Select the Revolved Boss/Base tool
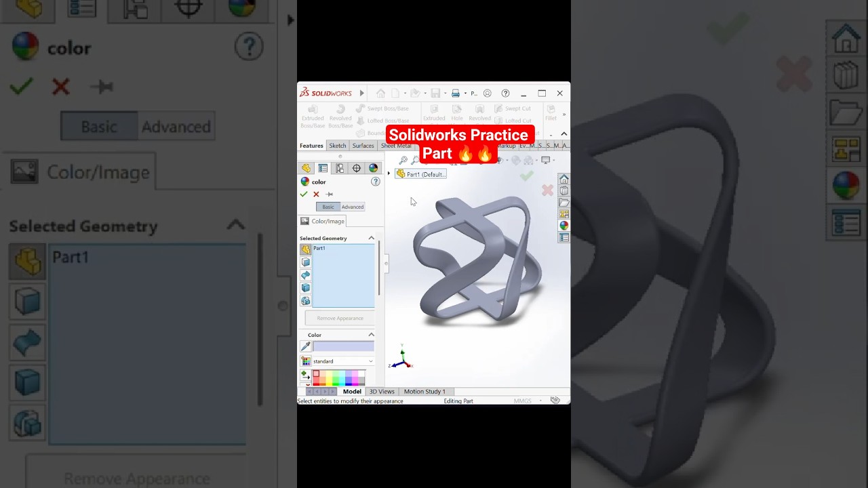 point(340,117)
